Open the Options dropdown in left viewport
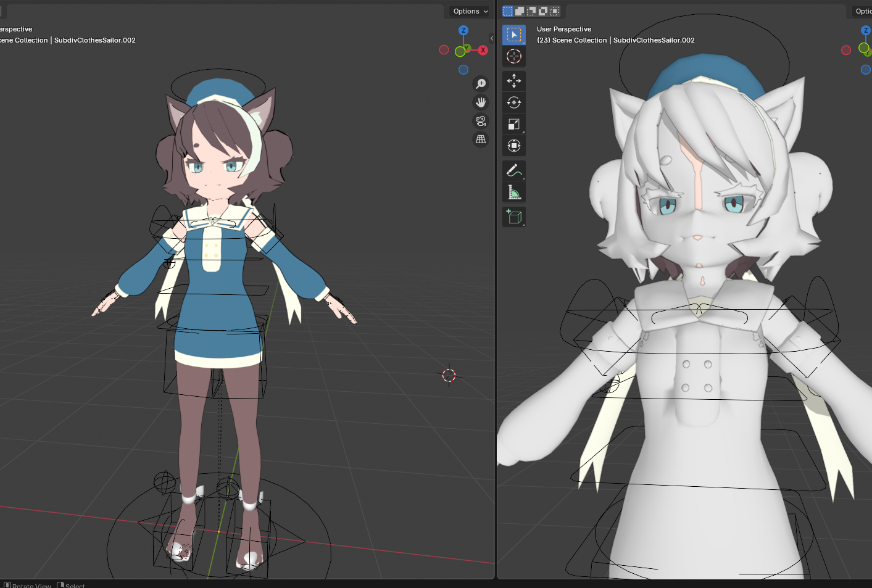This screenshot has width=872, height=588. [470, 11]
